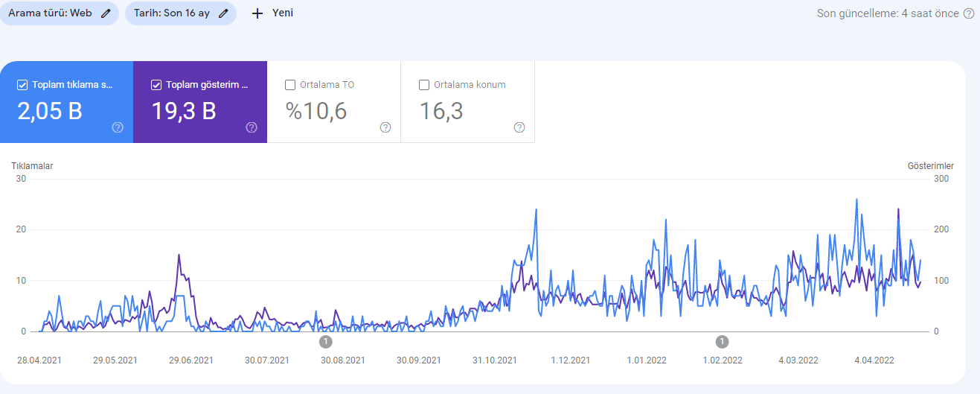Click the 1.01.2022 date label
Viewport: 980px width, 394px height.
[x=647, y=360]
